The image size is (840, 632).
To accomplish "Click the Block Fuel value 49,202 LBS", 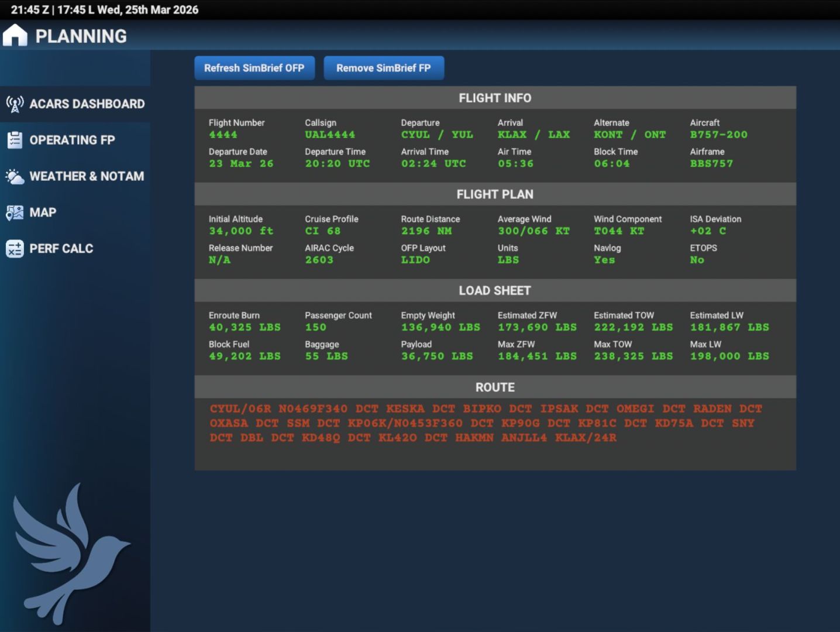I will tap(245, 356).
